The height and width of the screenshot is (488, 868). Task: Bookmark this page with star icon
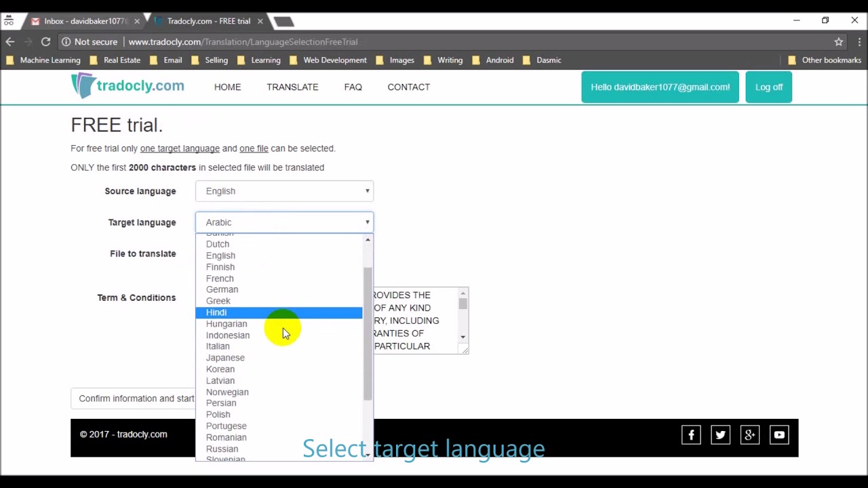pyautogui.click(x=839, y=41)
